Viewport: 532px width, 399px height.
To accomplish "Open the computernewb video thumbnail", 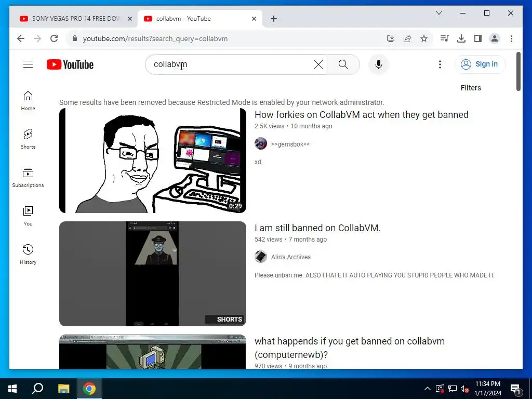I will [x=153, y=352].
